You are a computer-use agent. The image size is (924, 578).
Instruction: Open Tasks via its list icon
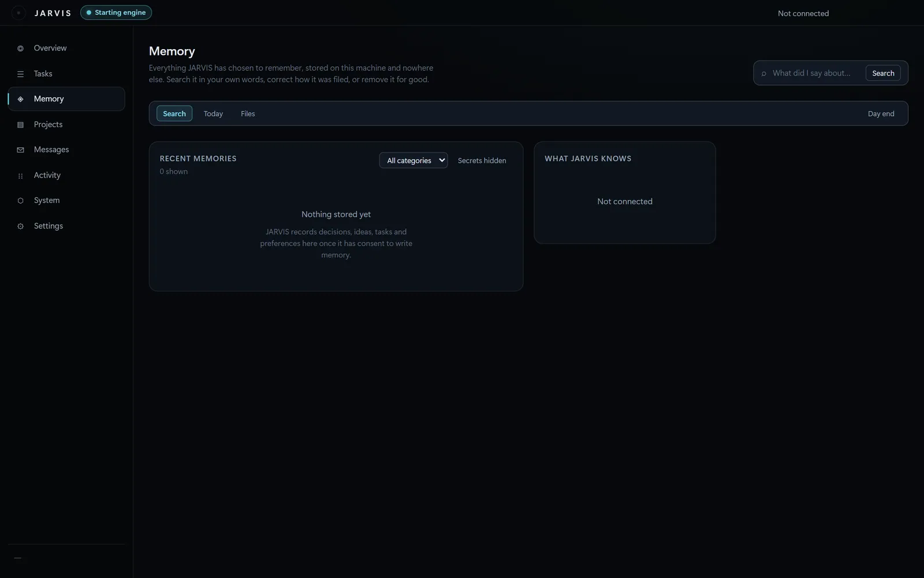20,74
